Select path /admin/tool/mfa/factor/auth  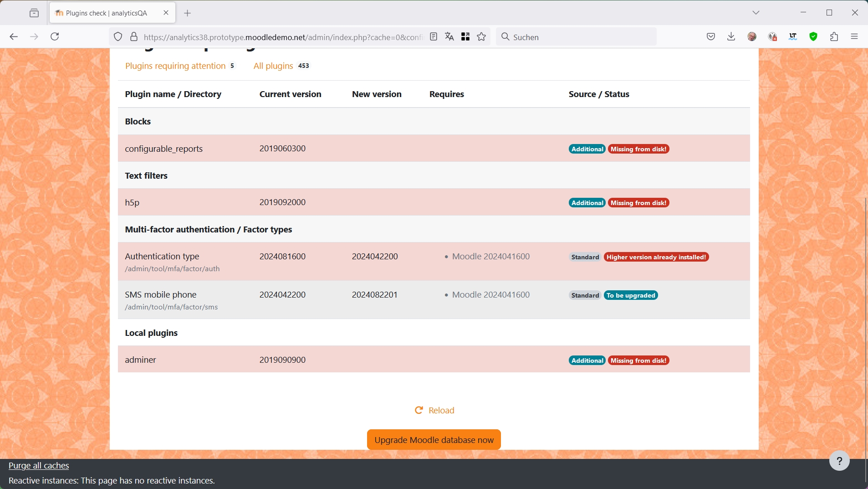[x=173, y=269]
